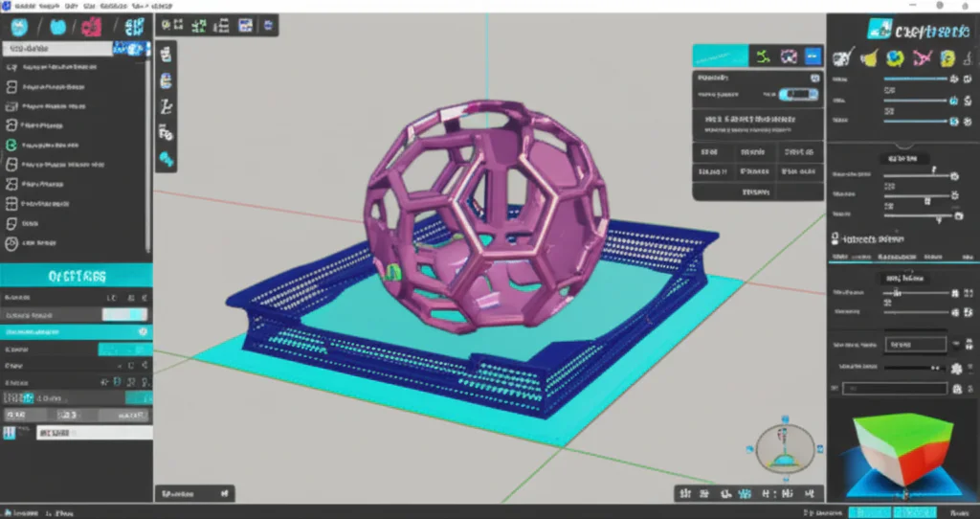Open the 3D cube preview thumbnail

click(x=904, y=455)
